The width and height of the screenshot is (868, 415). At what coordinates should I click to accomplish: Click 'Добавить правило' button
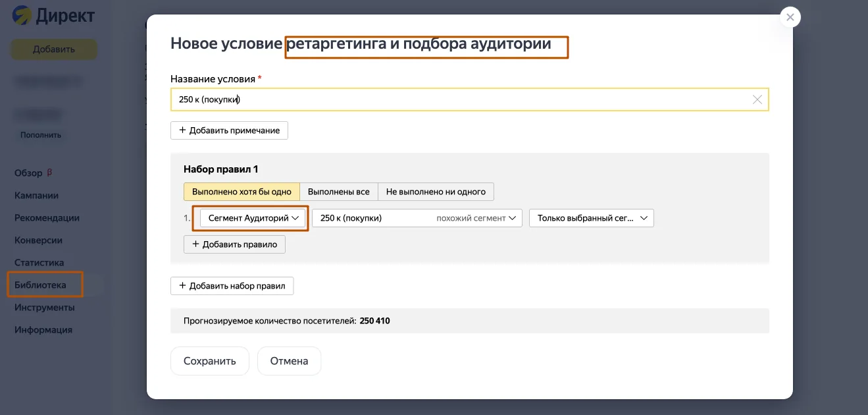(234, 244)
